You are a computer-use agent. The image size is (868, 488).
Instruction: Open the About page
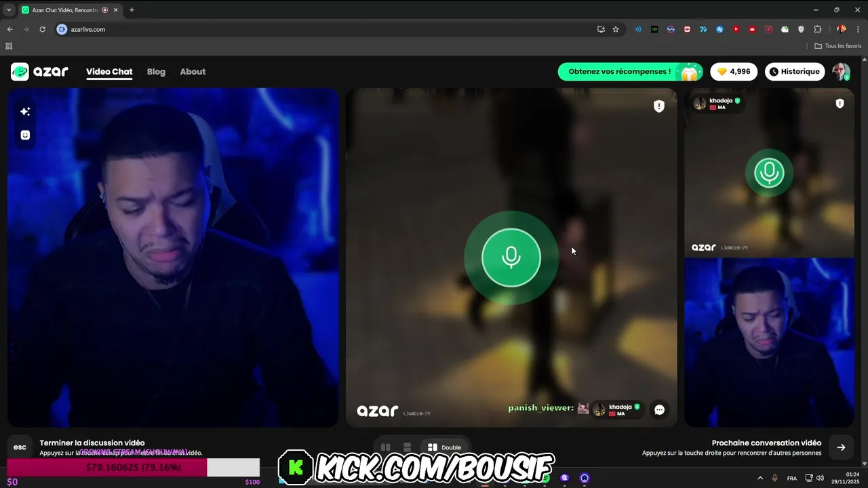pyautogui.click(x=193, y=72)
